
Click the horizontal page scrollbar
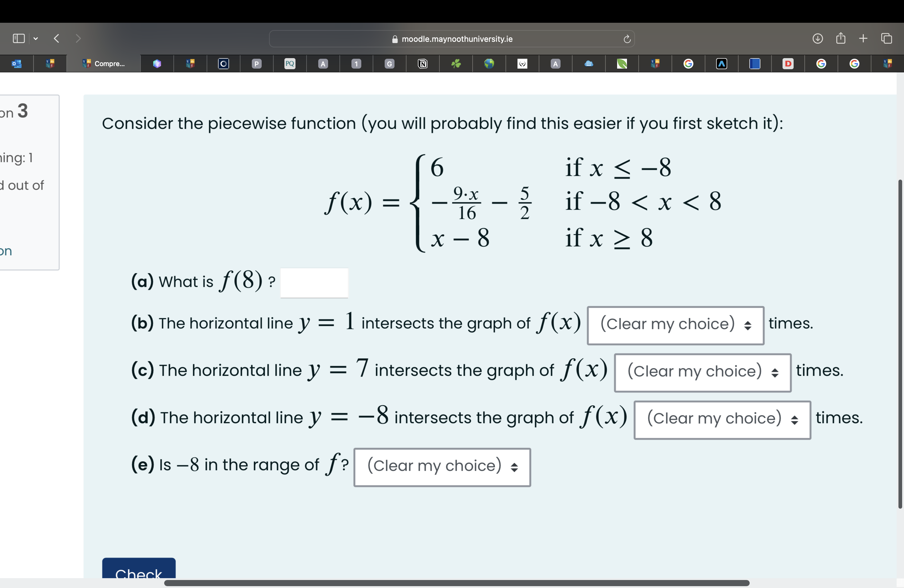(457, 583)
